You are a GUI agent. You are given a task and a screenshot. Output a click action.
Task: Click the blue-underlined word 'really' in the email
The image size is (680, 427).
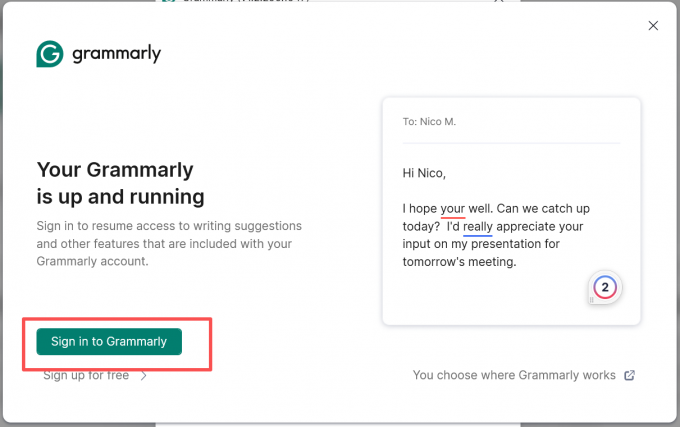(x=477, y=227)
